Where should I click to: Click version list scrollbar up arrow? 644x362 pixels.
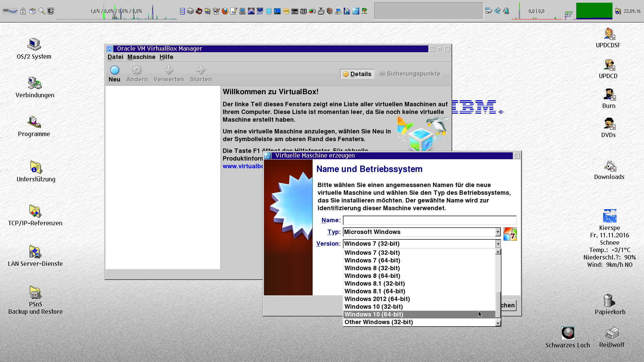coord(498,252)
